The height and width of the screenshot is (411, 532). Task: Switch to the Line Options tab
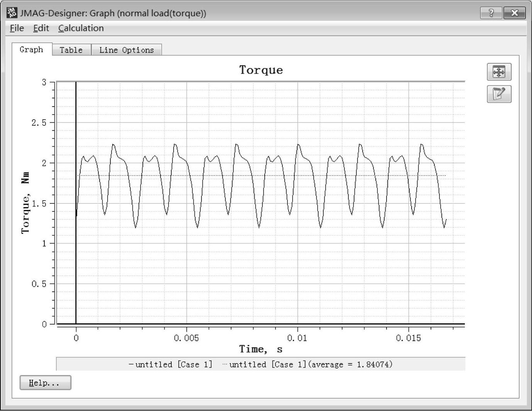127,50
